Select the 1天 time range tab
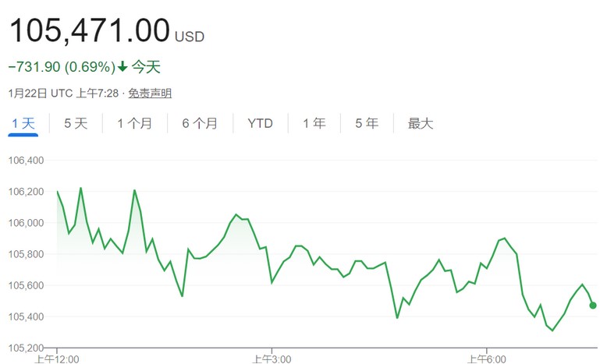Screen dimensions: 600x364 tap(23, 123)
